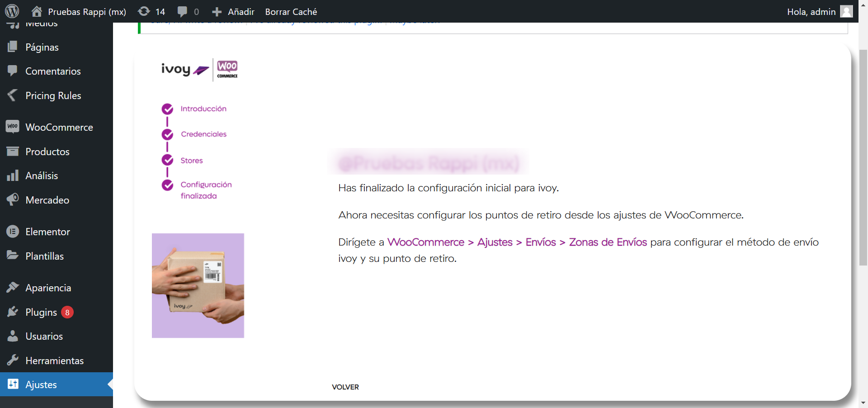Click the Análisis bar chart icon
The image size is (868, 408).
click(13, 175)
